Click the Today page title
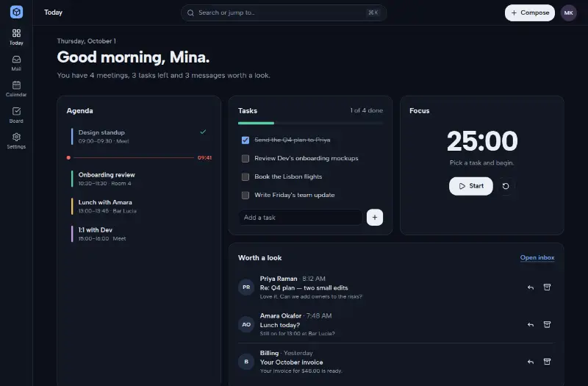This screenshot has width=588, height=386. tap(53, 12)
